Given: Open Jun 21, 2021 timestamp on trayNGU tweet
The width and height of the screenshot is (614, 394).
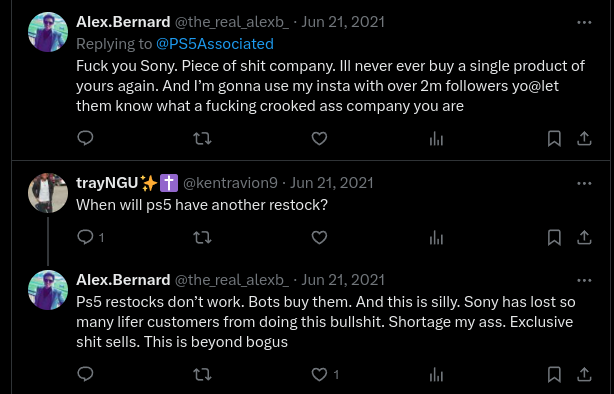Looking at the screenshot, I should 332,183.
